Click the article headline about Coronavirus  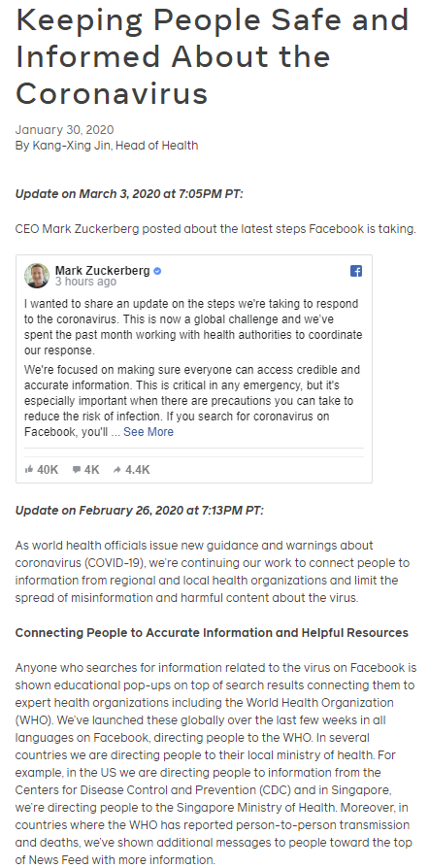click(212, 55)
